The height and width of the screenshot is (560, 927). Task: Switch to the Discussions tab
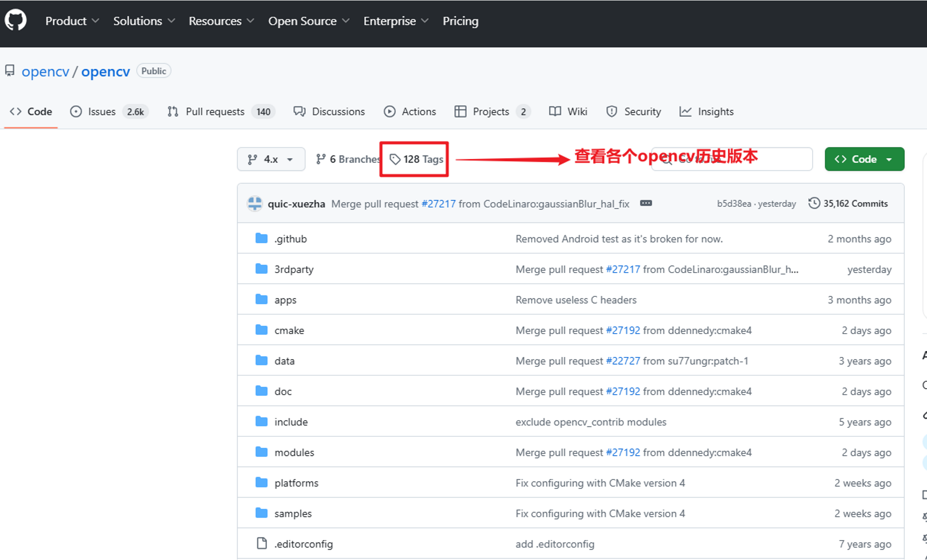(329, 112)
